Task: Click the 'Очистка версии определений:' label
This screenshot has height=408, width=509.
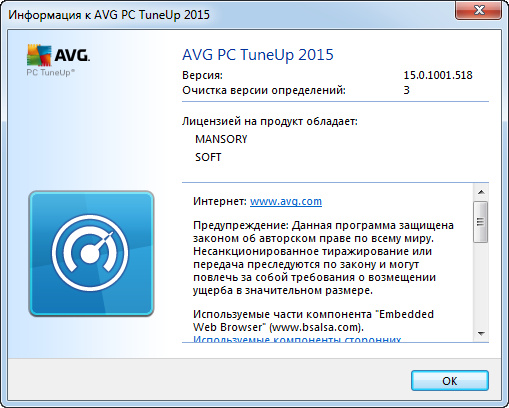Action: pyautogui.click(x=264, y=90)
